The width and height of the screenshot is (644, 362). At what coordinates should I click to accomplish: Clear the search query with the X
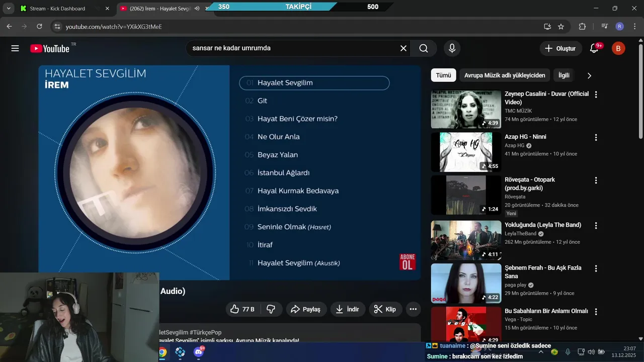click(404, 48)
